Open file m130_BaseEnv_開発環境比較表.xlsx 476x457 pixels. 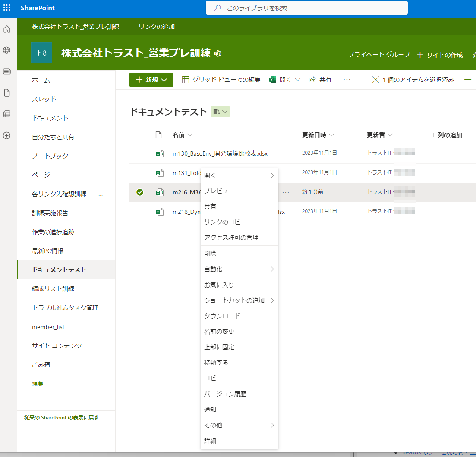point(220,153)
